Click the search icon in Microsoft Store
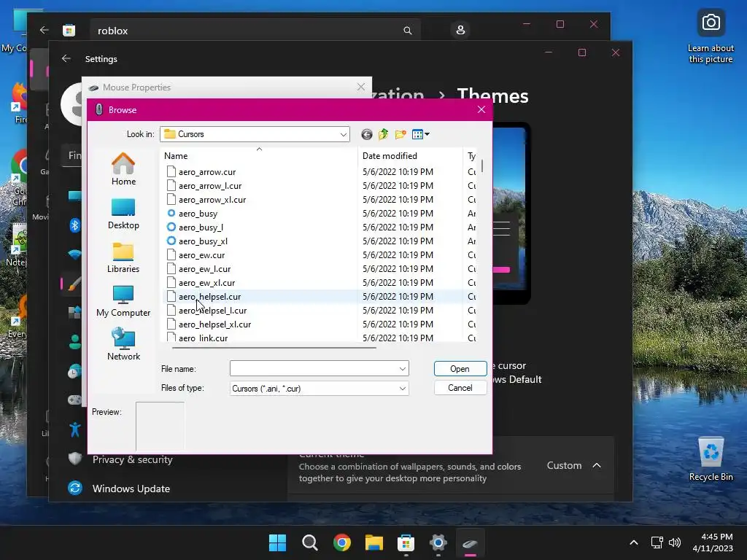 (407, 31)
